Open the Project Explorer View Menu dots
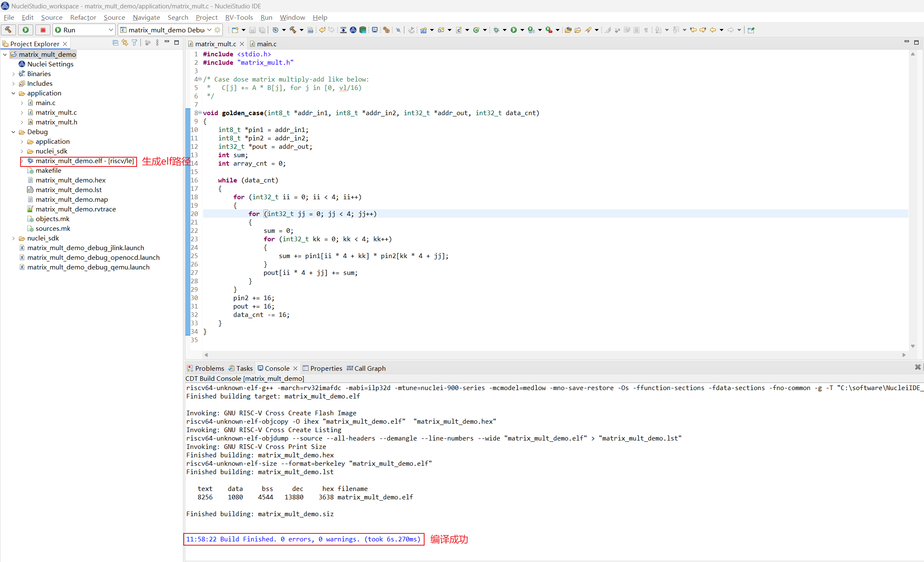Screen dimensions: 924x562 tap(158, 43)
